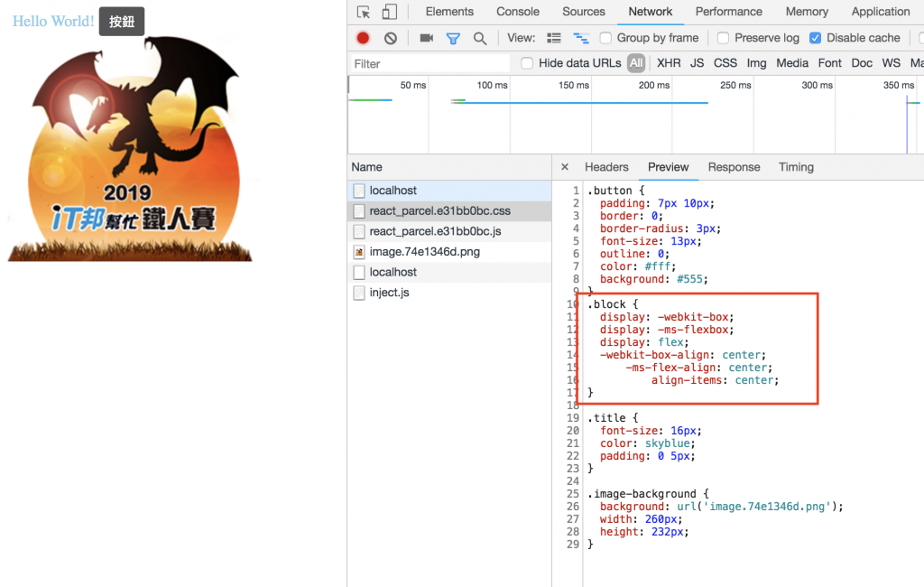Click the Name column header
Viewport: 924px width, 587px height.
(449, 167)
